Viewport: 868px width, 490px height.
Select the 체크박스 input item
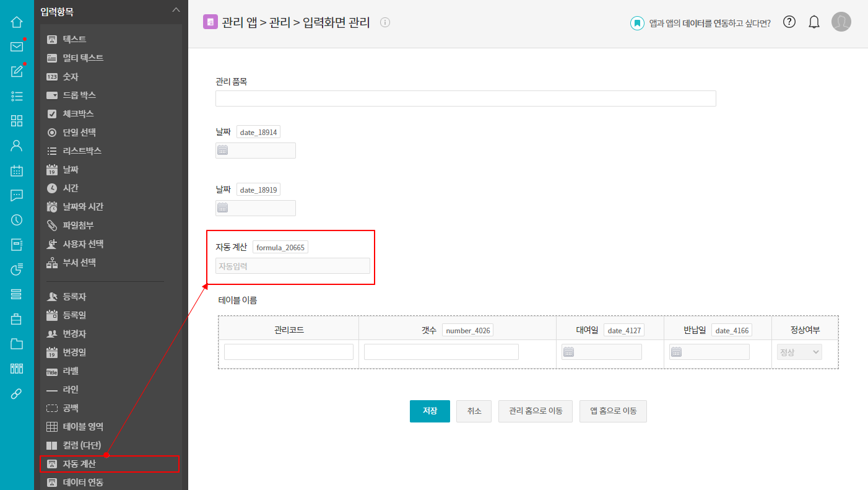(78, 114)
